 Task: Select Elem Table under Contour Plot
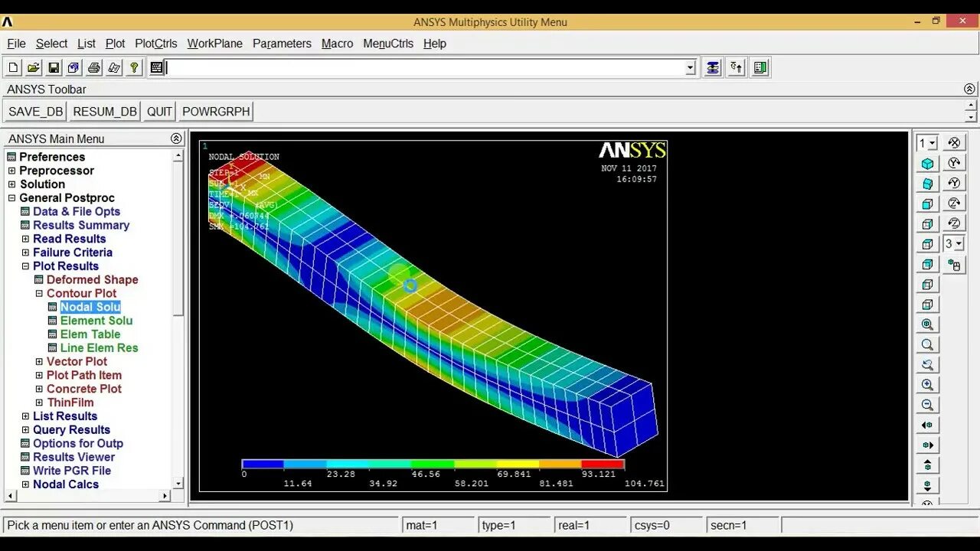90,334
